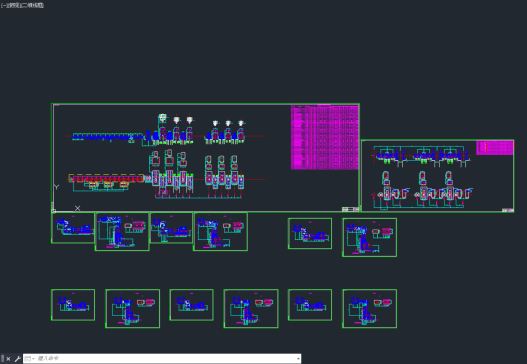
Task: Grab the command line drag handle
Action: (x=3, y=359)
